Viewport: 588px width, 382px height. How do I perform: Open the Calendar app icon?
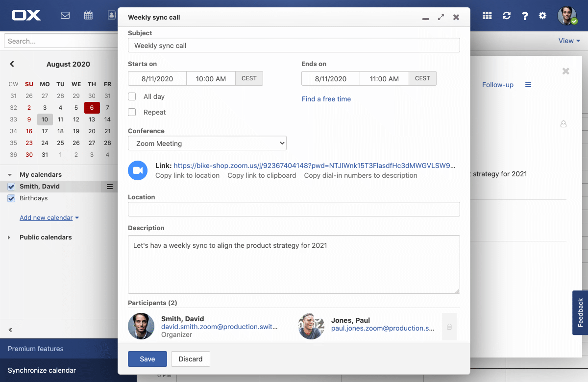pyautogui.click(x=88, y=16)
